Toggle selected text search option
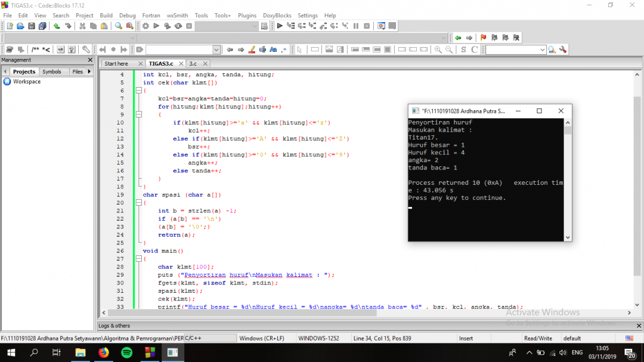Viewport: 644px width, 362px height. coord(263,49)
